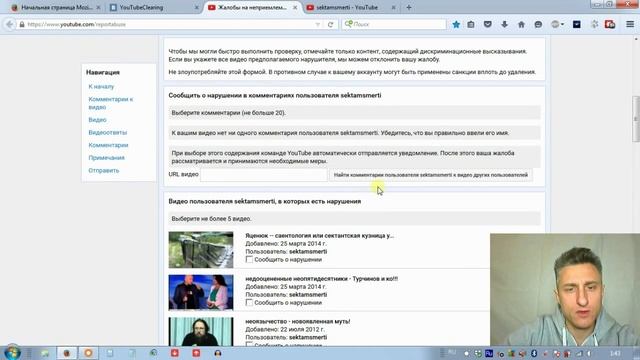Open the Турчинов video thumbnail
Viewport: 640px width, 360px height.
[201, 292]
